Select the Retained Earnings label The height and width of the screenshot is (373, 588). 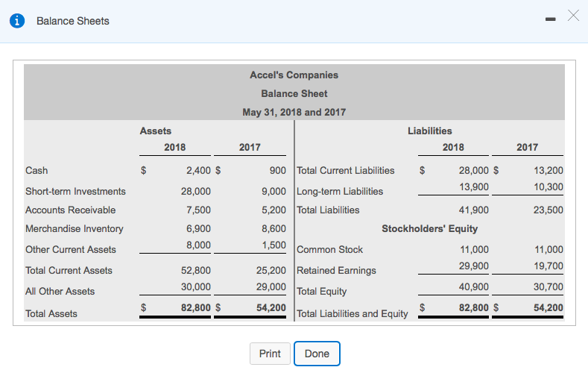[x=336, y=271]
